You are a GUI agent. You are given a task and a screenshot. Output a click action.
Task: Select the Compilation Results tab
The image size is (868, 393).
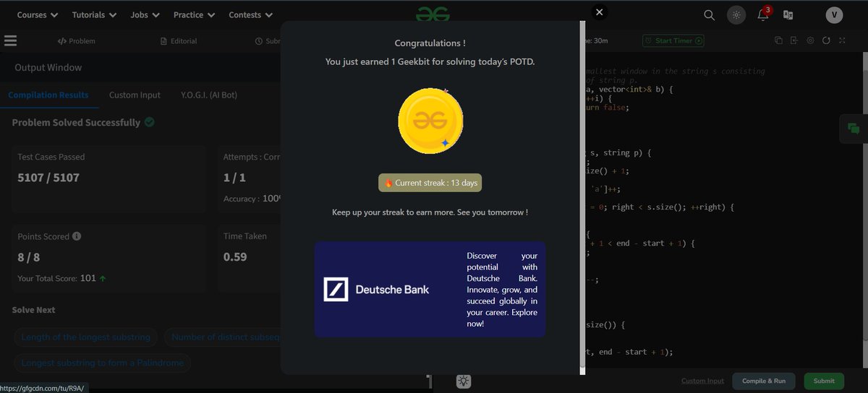[x=48, y=95]
